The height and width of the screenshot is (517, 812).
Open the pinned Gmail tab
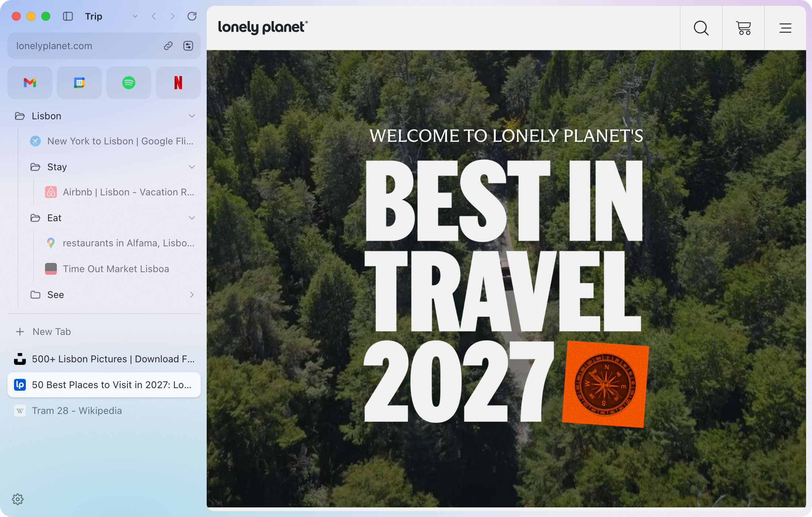point(30,83)
